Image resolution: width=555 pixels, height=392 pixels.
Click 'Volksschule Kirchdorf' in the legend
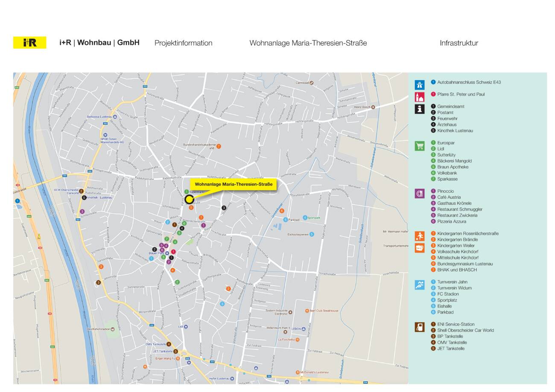pyautogui.click(x=458, y=252)
